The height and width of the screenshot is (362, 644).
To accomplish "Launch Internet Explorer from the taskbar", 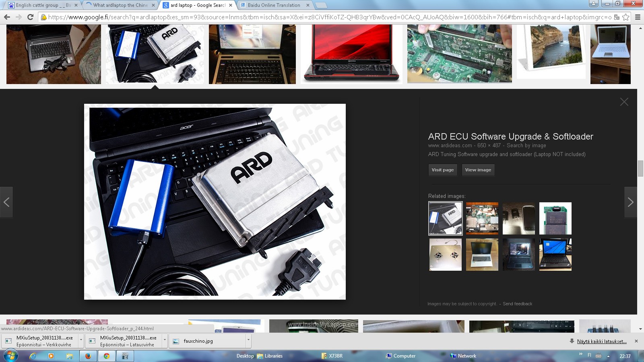I will pyautogui.click(x=33, y=356).
